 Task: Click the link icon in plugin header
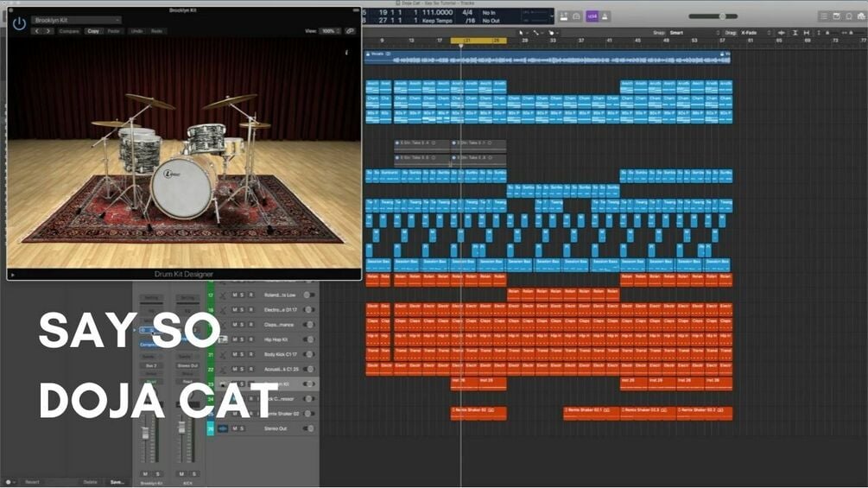click(x=350, y=31)
